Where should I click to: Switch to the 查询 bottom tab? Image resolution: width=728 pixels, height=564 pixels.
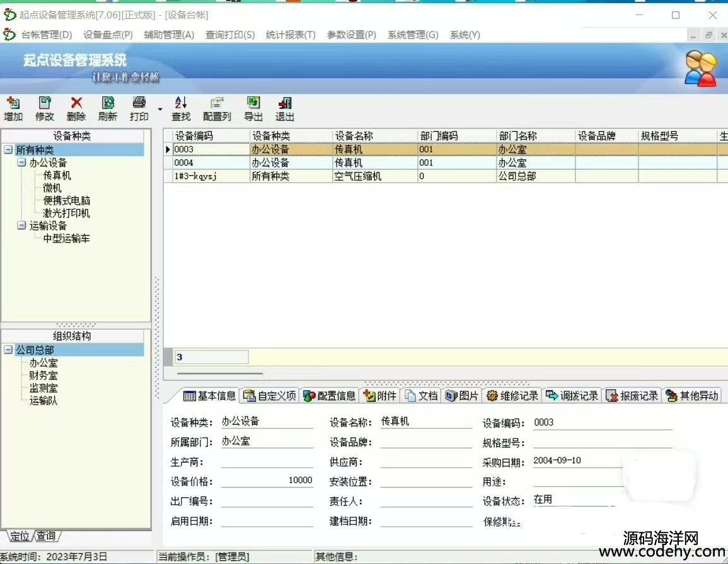(46, 536)
